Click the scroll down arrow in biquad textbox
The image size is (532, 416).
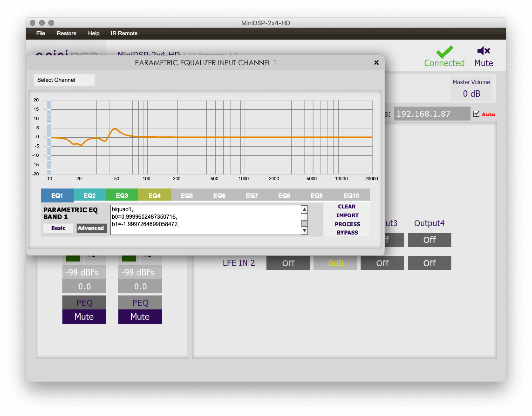(x=304, y=230)
